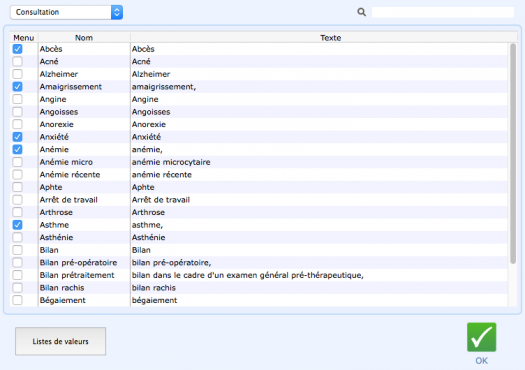Click the Texte column header
525x370 pixels.
(330, 38)
